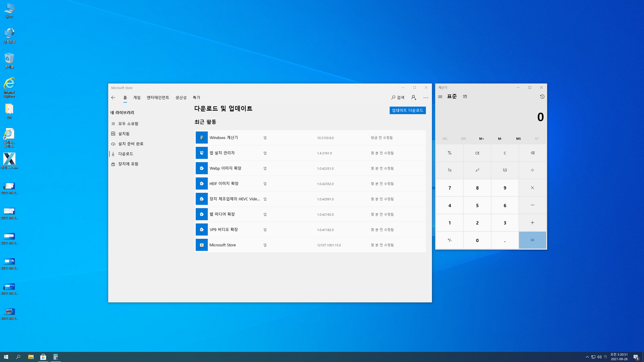The image size is (644, 362).
Task: Click Microsoft Store taskbar icon
Action: pyautogui.click(x=43, y=357)
